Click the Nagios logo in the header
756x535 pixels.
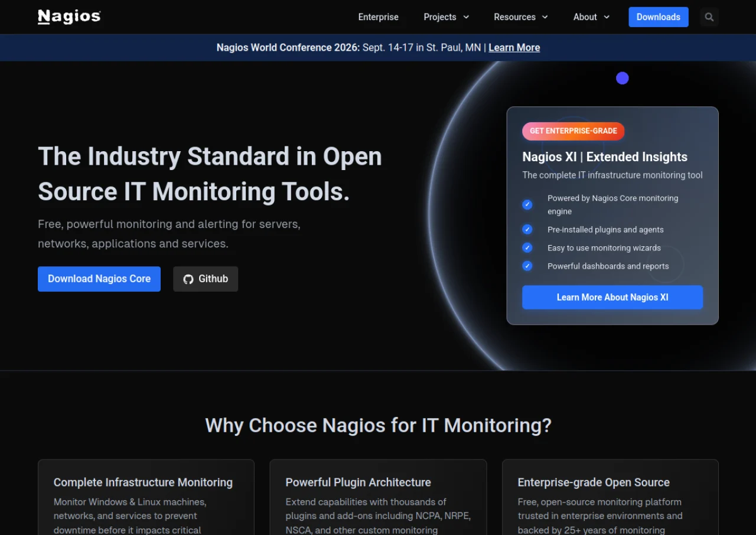point(69,17)
